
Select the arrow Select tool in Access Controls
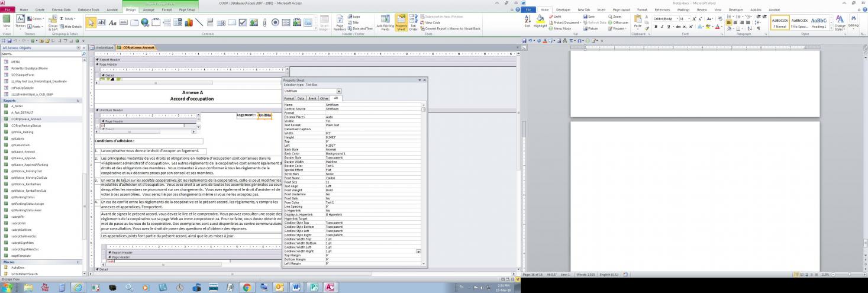coord(91,22)
